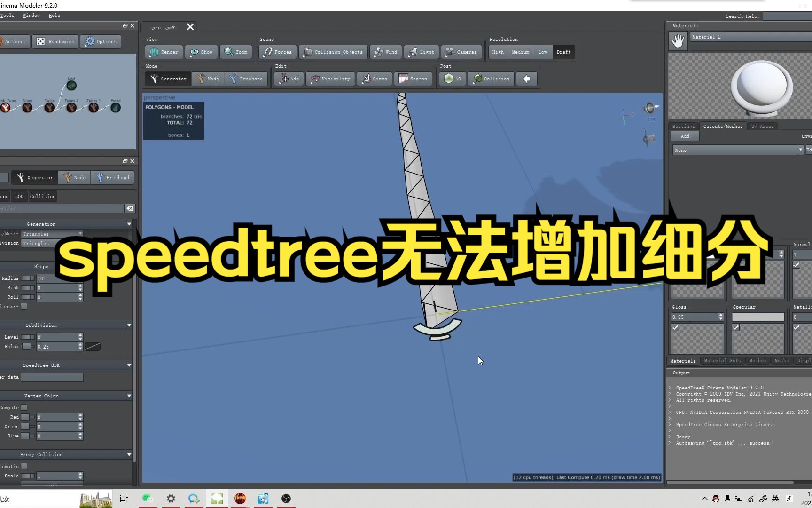The height and width of the screenshot is (508, 812).
Task: Collapse the Vertex Color section
Action: [129, 396]
